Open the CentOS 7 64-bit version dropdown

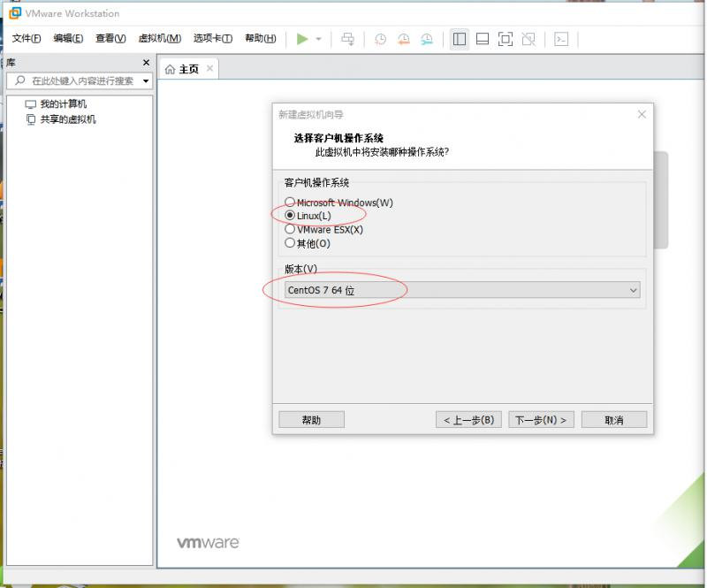click(x=633, y=290)
